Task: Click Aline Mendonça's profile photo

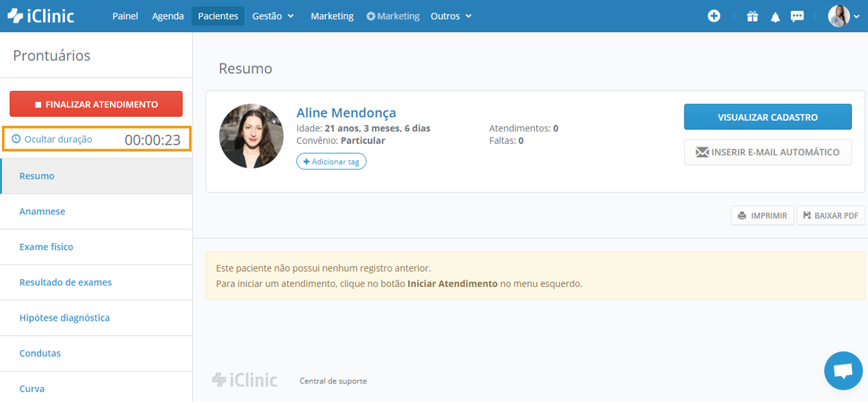Action: click(x=251, y=135)
